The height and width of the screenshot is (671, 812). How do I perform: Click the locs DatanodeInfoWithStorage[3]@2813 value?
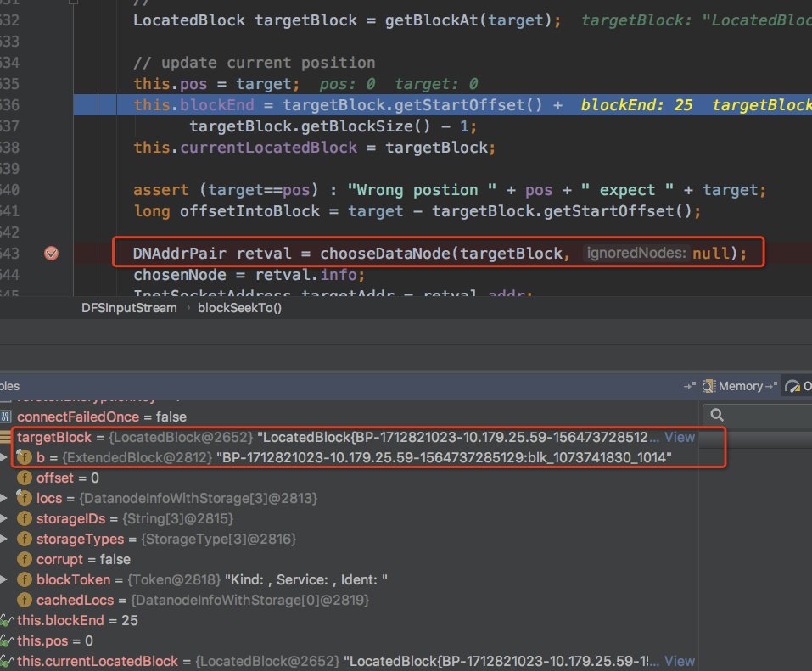(x=198, y=498)
